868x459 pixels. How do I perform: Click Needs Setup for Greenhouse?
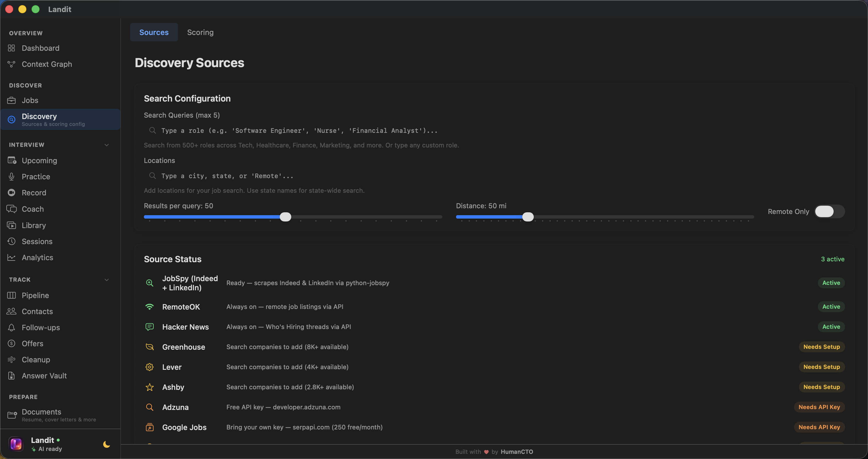(821, 347)
